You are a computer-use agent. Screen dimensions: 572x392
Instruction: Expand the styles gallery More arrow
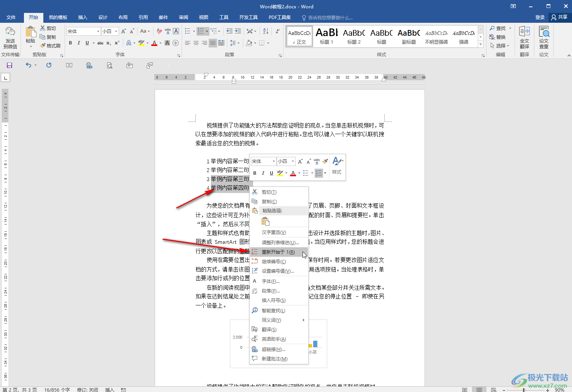pyautogui.click(x=481, y=44)
